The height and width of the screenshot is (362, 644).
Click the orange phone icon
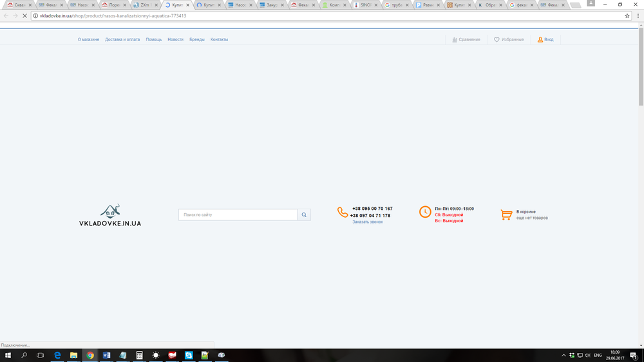coord(343,212)
